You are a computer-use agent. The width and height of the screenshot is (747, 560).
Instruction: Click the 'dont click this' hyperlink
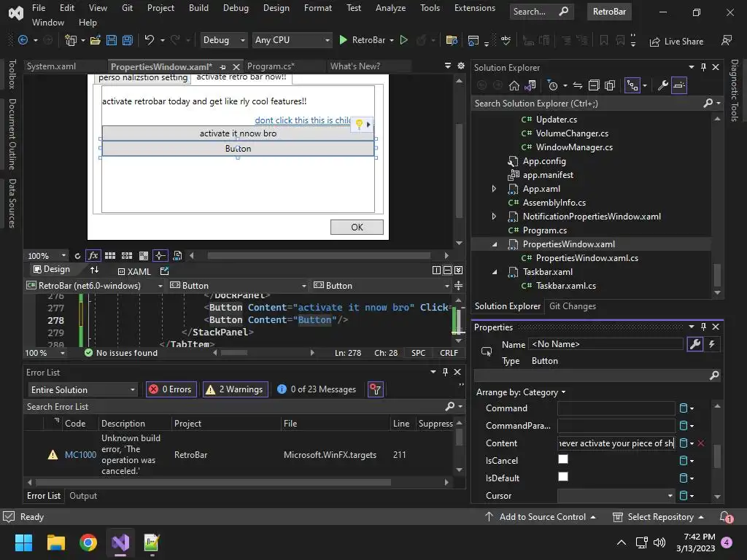click(303, 120)
